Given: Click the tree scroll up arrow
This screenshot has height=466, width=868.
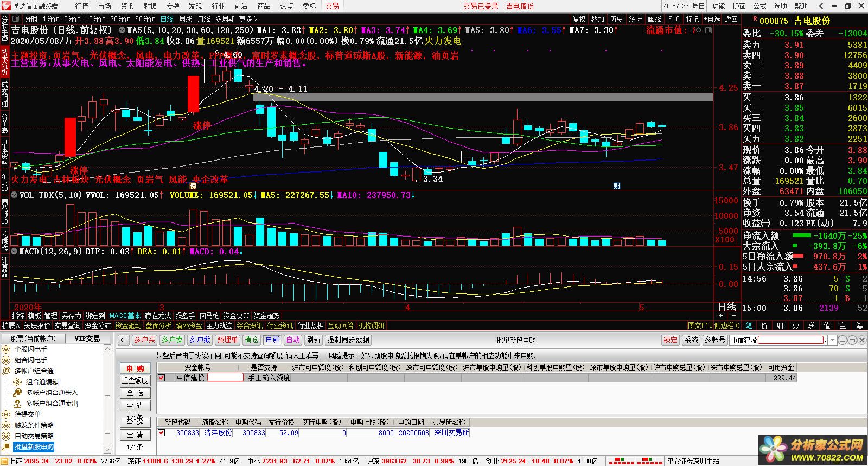Looking at the screenshot, I should click(x=107, y=349).
